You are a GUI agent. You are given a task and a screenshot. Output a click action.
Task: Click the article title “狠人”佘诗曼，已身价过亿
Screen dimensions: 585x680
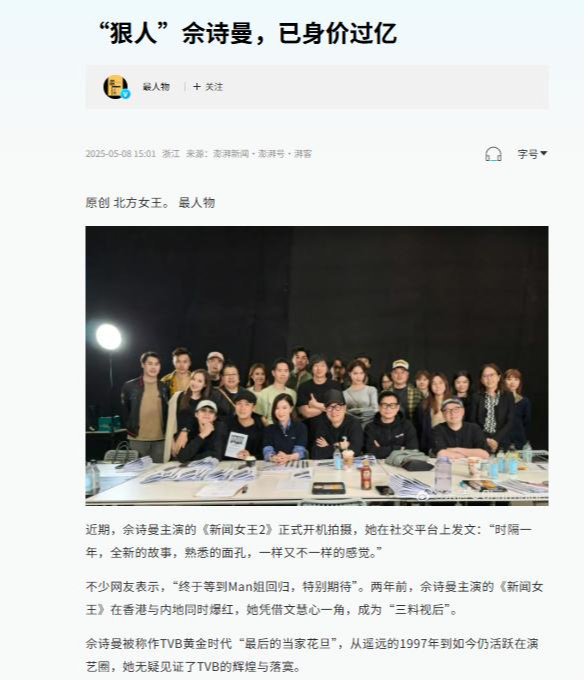click(x=248, y=33)
